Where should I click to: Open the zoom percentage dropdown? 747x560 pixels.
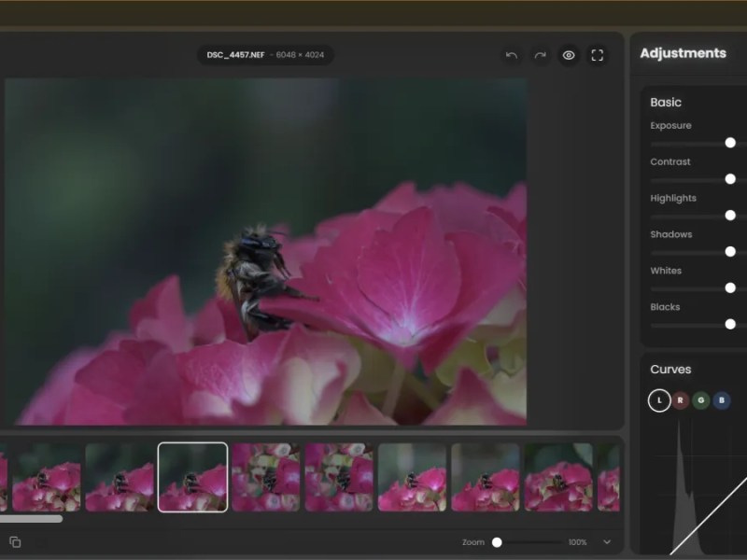pos(607,541)
